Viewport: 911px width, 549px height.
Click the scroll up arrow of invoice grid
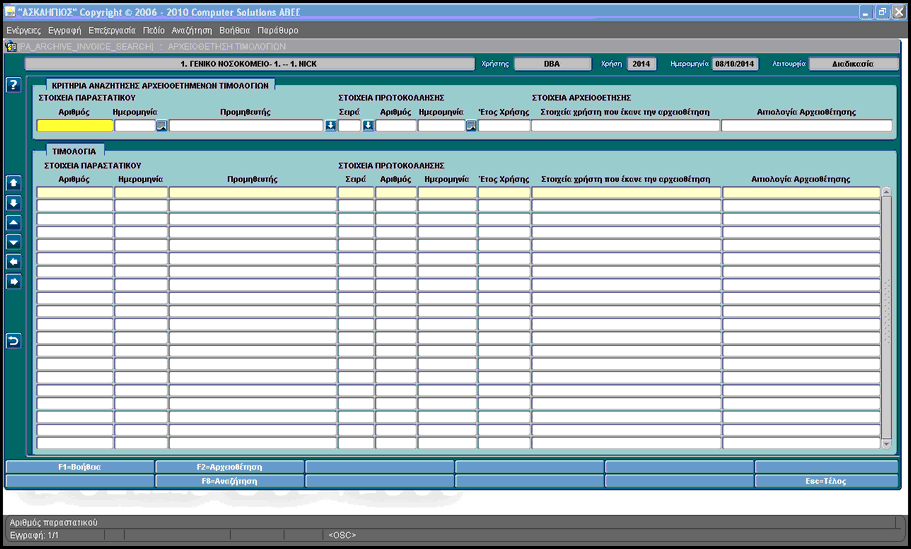click(x=886, y=192)
